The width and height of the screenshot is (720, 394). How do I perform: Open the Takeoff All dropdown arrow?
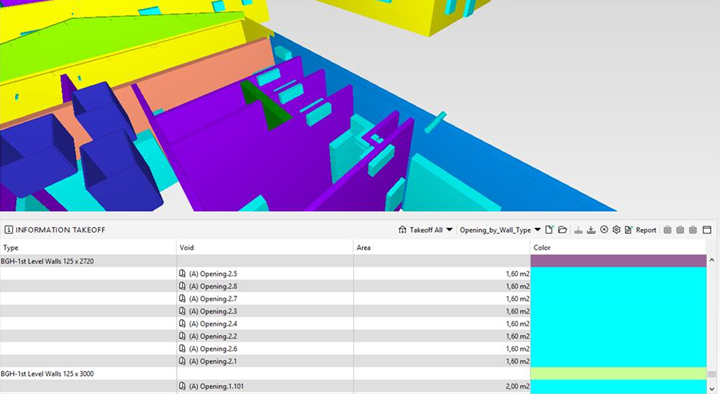(x=450, y=230)
